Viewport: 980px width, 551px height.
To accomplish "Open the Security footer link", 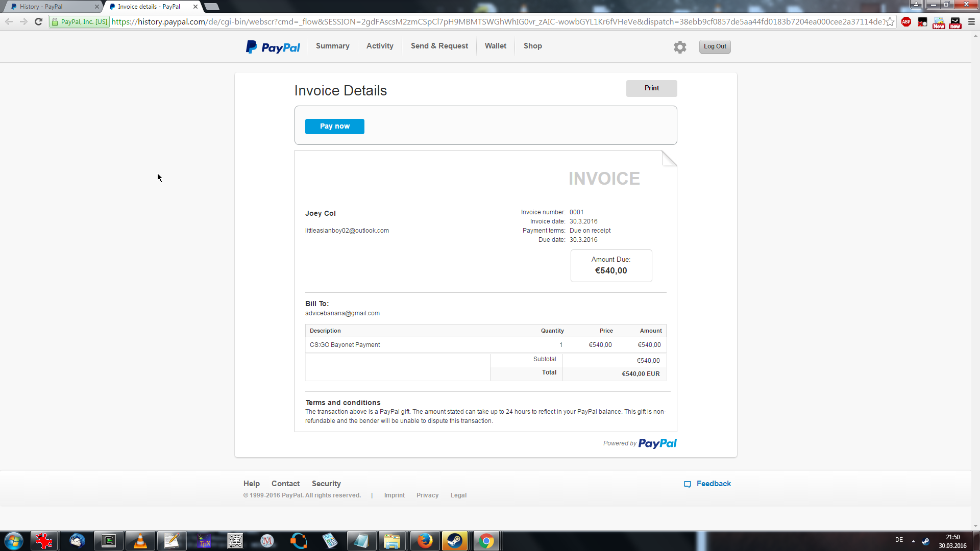I will pyautogui.click(x=326, y=484).
